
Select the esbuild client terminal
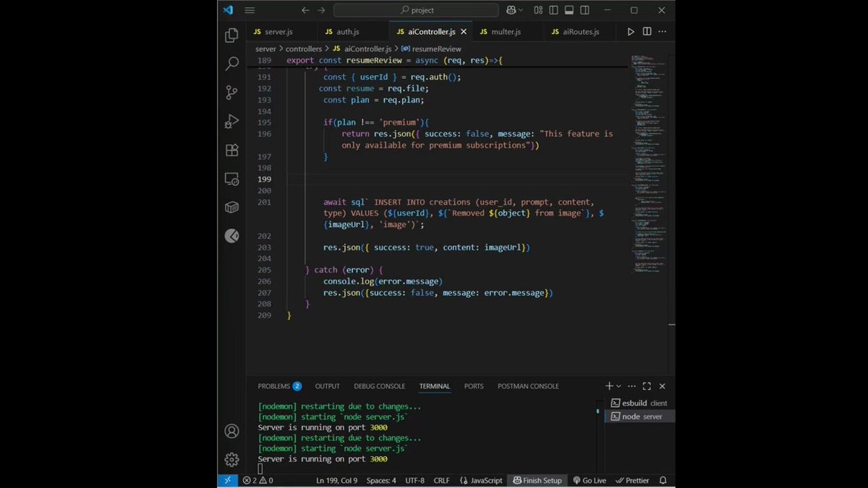point(639,403)
